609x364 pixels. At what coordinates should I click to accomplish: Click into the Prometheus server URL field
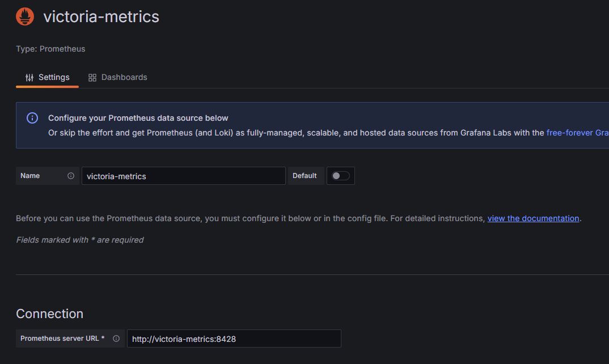(234, 338)
